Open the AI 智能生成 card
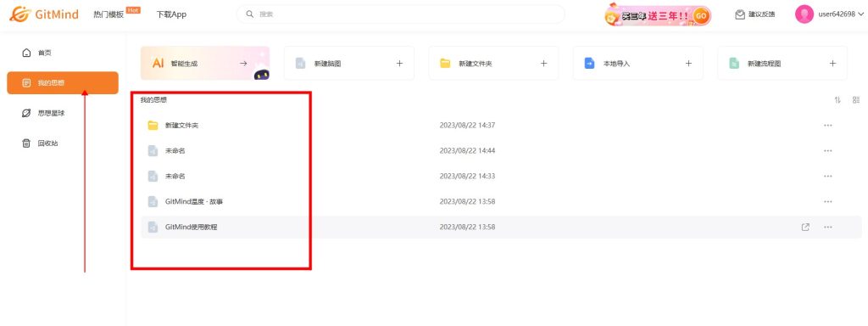This screenshot has height=326, width=868. click(x=205, y=63)
